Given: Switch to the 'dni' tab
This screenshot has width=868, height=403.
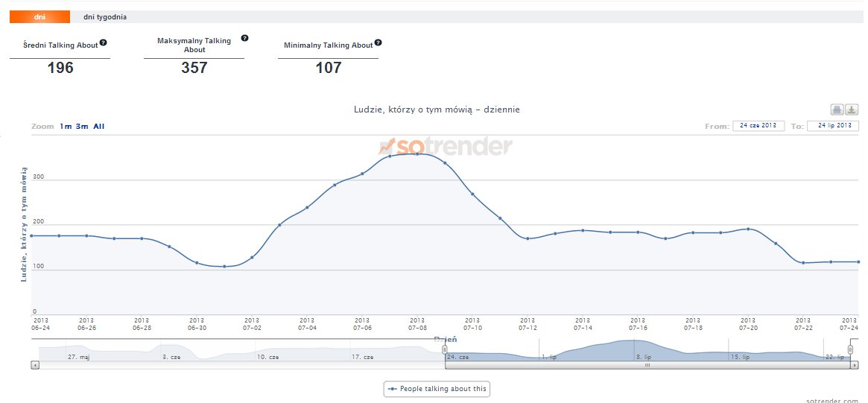Looking at the screenshot, I should point(39,17).
